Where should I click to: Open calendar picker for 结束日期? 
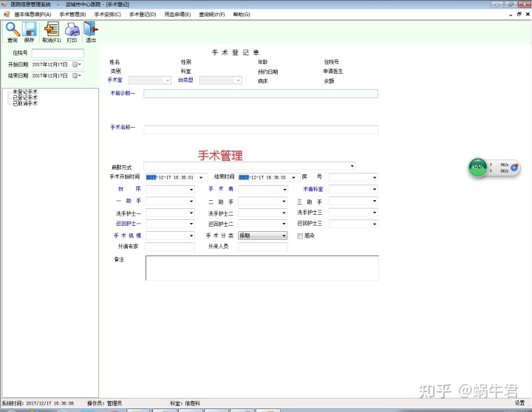tap(77, 75)
